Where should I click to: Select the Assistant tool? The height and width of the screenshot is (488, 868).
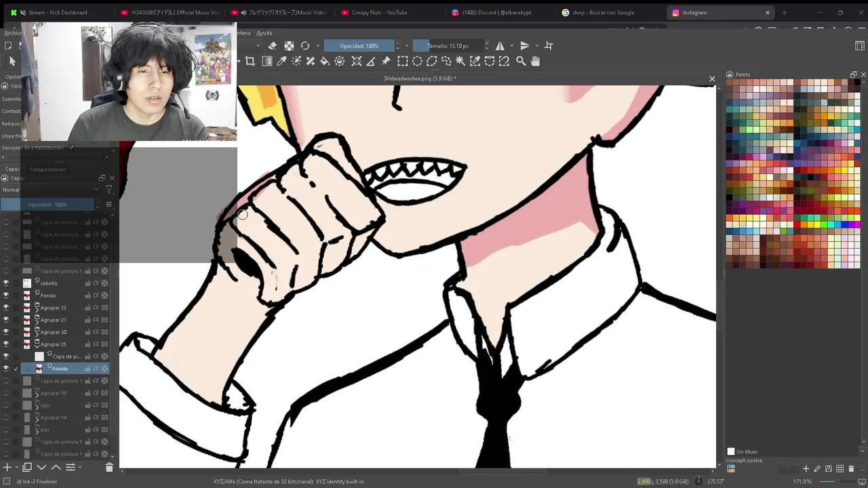pos(356,61)
